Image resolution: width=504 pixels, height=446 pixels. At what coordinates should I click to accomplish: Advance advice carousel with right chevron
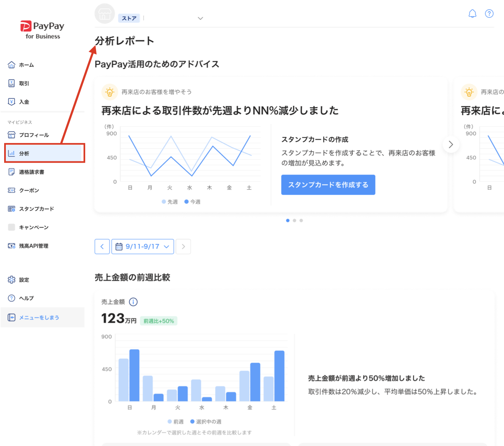coord(451,145)
